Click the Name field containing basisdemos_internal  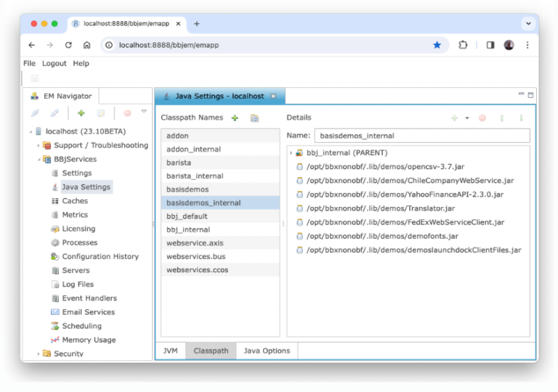click(x=421, y=136)
